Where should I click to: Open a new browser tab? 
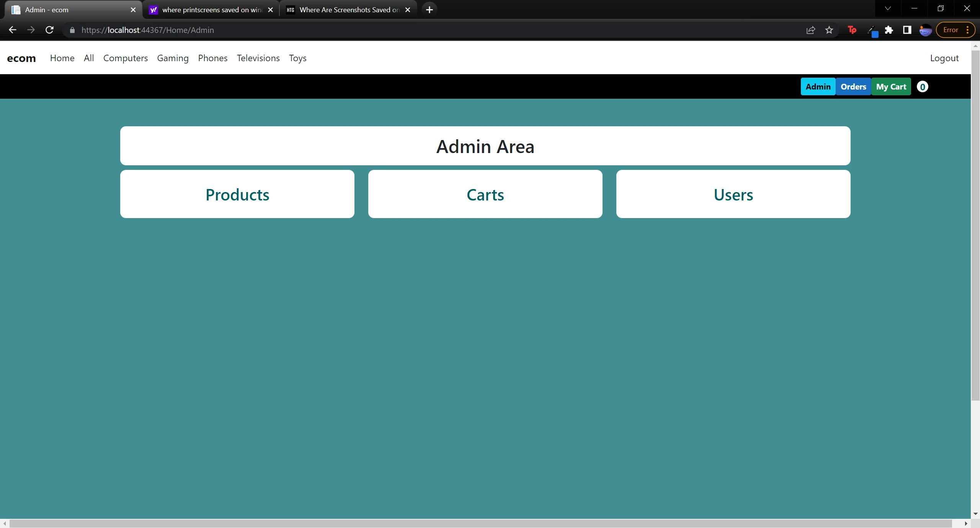point(429,10)
